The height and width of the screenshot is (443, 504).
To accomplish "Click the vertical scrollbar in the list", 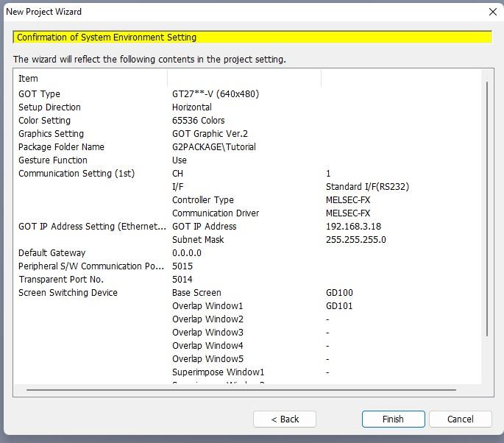I will coord(487,209).
